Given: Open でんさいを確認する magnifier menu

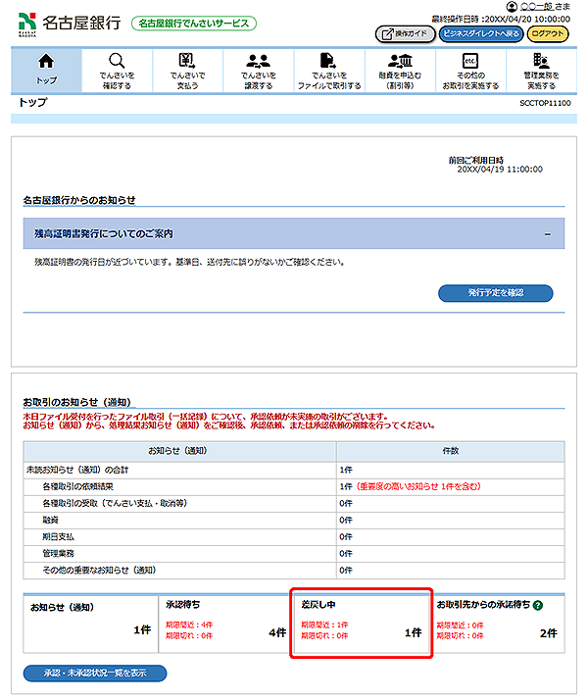Looking at the screenshot, I should [117, 71].
